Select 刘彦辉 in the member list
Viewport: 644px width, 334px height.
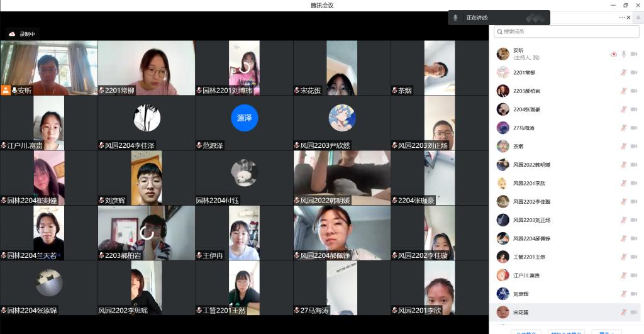click(521, 294)
